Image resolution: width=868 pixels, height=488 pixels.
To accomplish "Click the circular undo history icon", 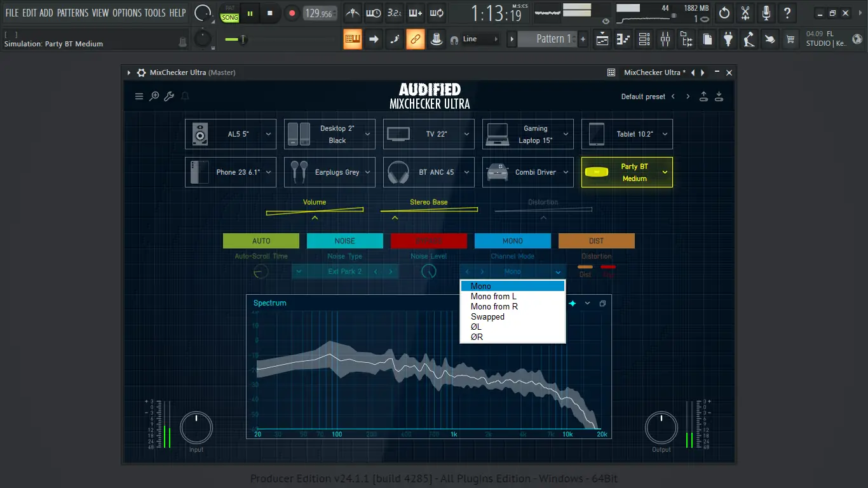I will [724, 13].
